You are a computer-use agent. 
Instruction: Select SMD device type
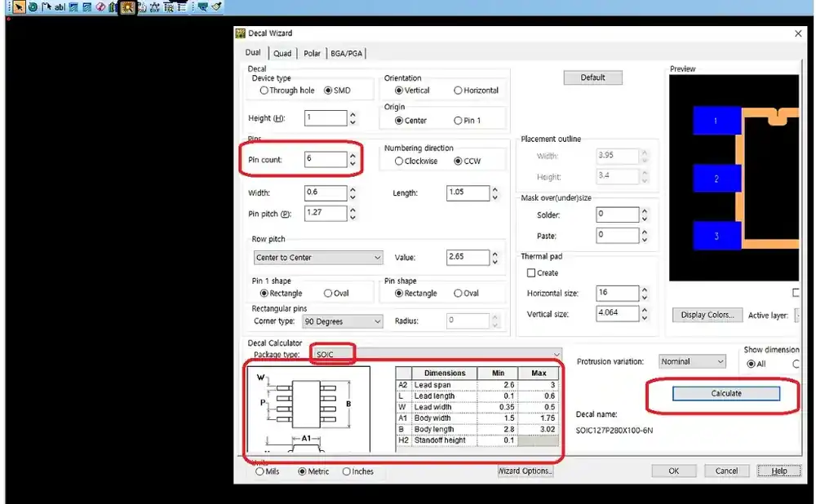tap(328, 91)
